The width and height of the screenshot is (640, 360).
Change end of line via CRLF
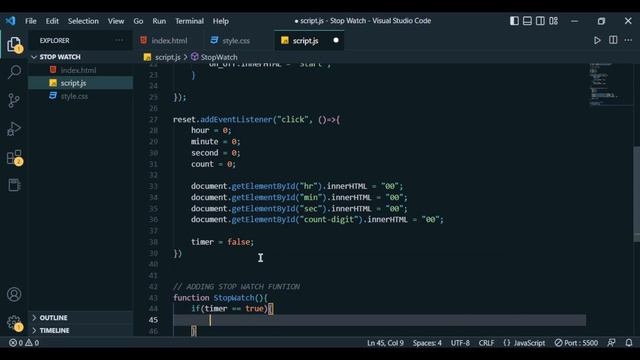pyautogui.click(x=486, y=342)
